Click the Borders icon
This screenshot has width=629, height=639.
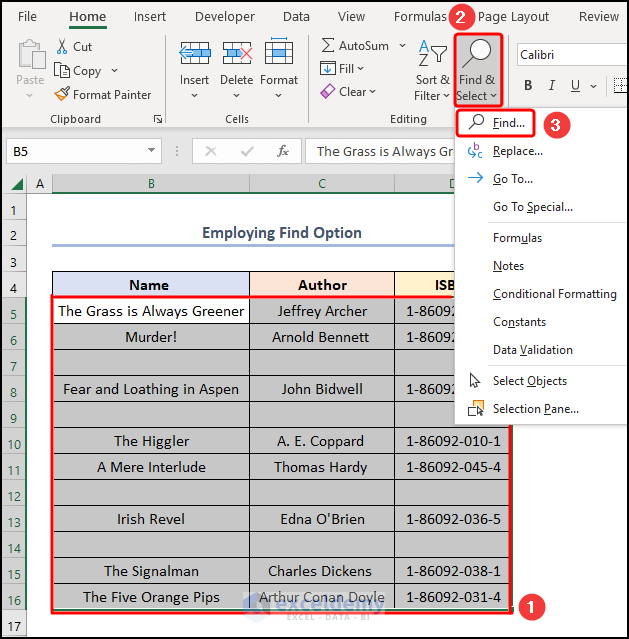tap(620, 85)
